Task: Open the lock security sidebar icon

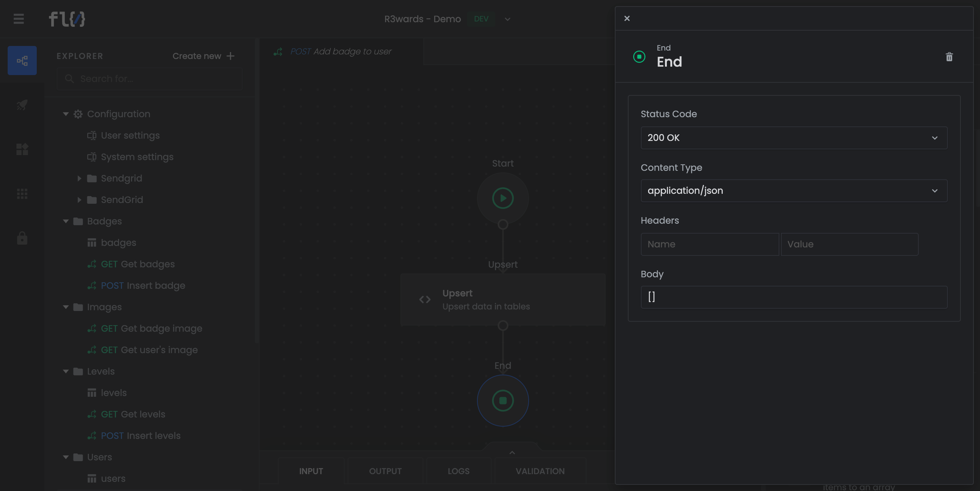Action: pyautogui.click(x=22, y=238)
